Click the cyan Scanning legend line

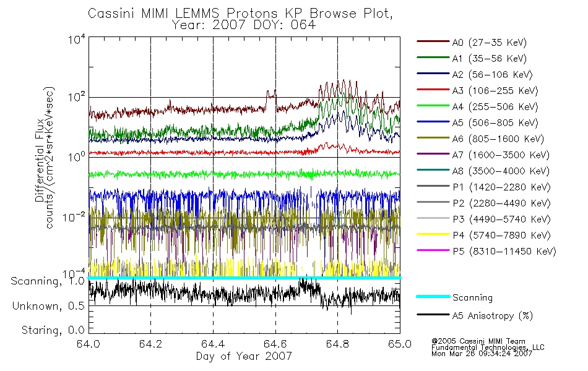tap(433, 296)
